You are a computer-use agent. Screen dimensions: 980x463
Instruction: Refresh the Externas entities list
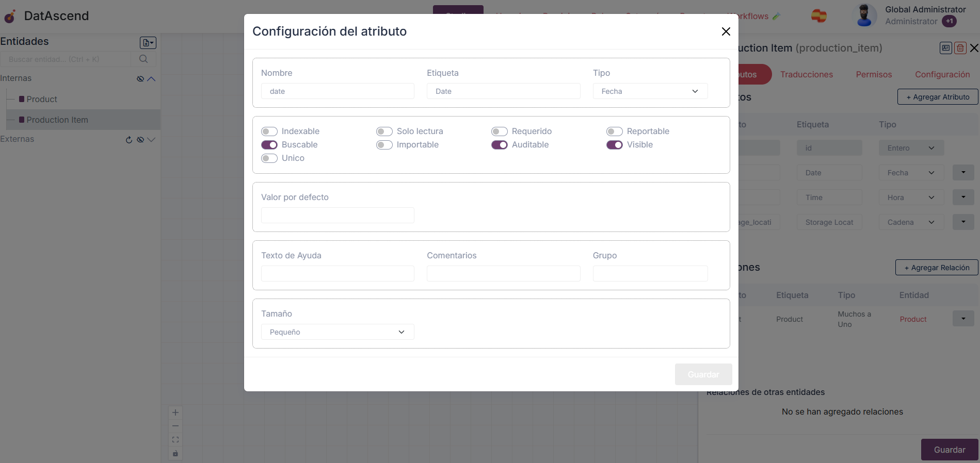129,140
